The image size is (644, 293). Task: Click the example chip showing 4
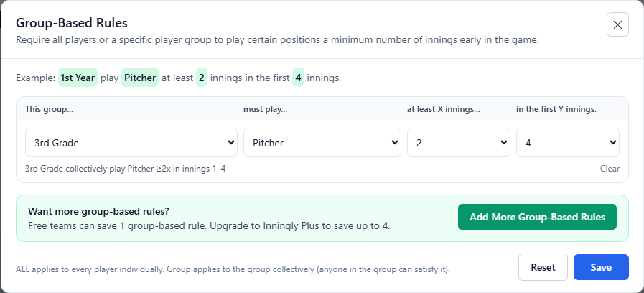click(298, 78)
